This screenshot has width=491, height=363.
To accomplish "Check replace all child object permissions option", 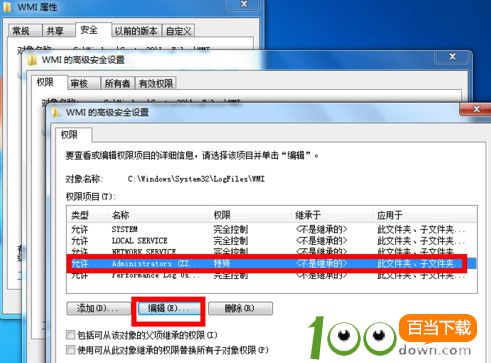I will point(70,350).
